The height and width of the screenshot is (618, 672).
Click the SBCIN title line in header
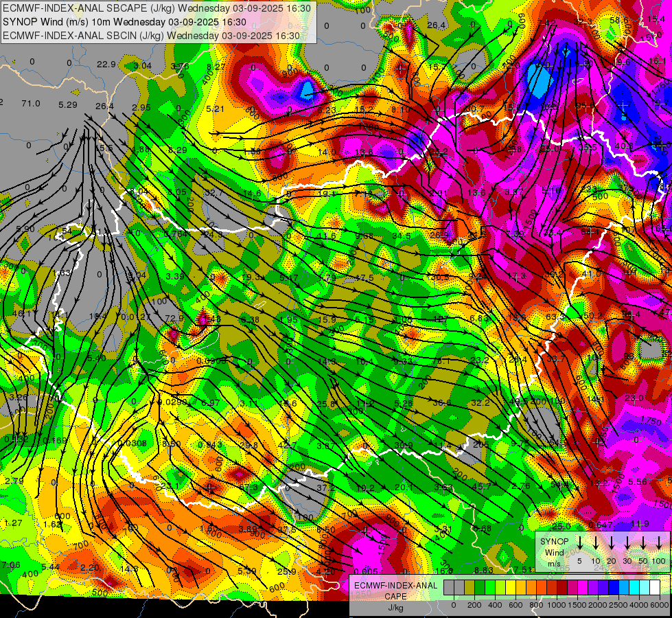(151, 36)
